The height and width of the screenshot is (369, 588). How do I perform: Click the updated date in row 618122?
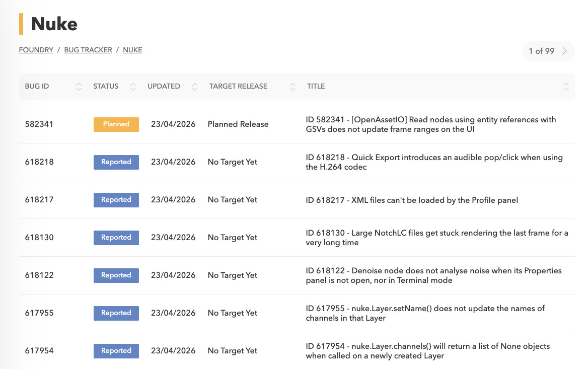click(173, 275)
